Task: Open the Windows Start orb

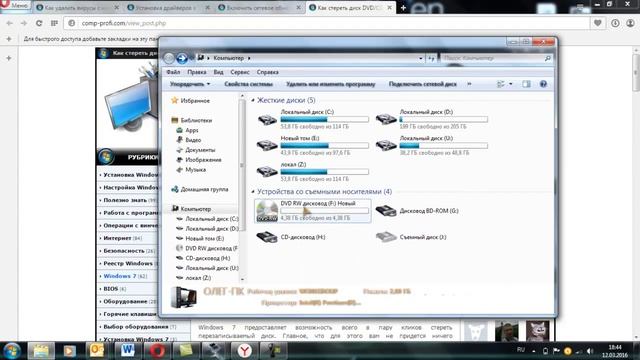Action: coord(12,351)
